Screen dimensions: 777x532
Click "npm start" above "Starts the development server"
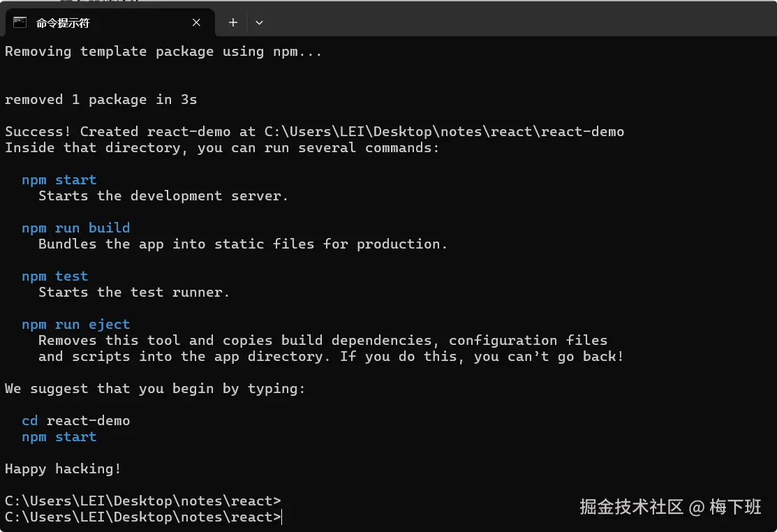pos(59,180)
